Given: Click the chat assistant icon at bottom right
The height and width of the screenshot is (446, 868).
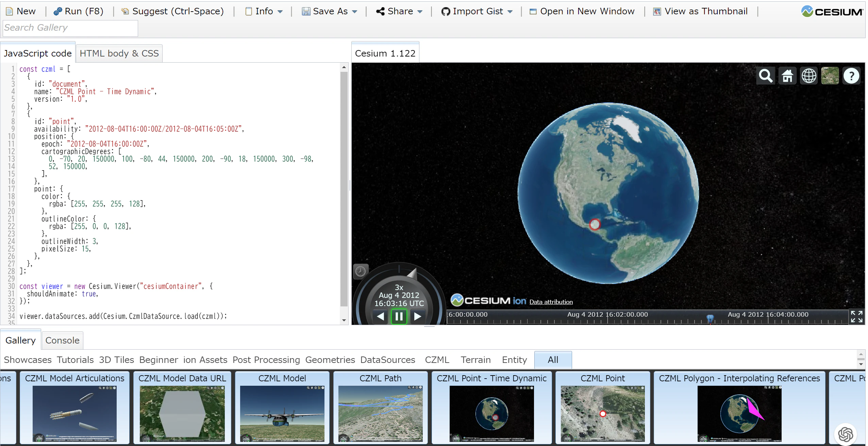Looking at the screenshot, I should pyautogui.click(x=846, y=434).
